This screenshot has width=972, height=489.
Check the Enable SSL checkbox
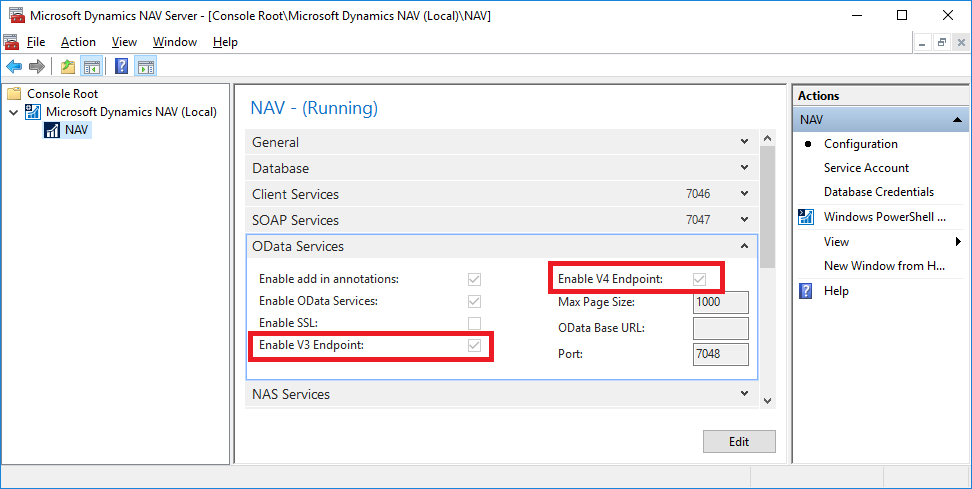(x=474, y=323)
